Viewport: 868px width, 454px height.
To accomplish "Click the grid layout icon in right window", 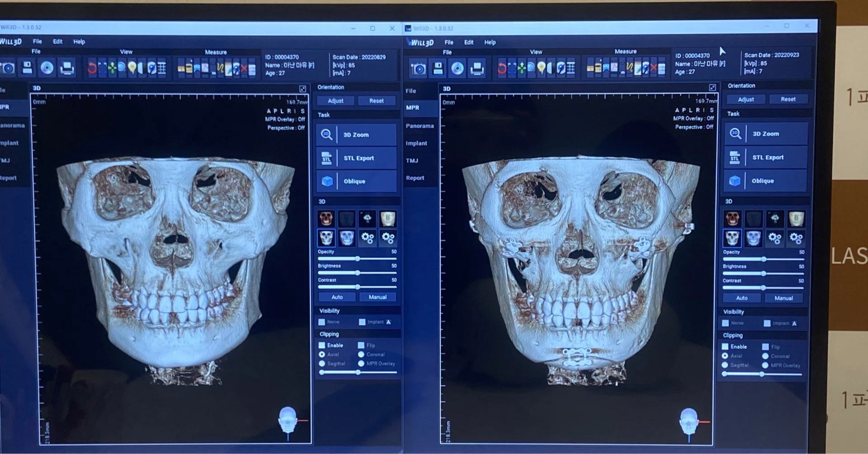I will point(571,68).
